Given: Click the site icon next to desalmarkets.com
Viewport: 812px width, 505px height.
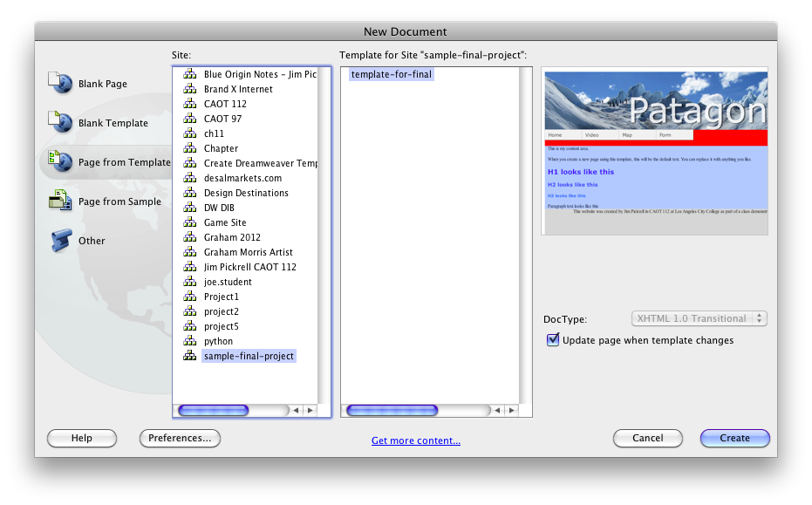Looking at the screenshot, I should tap(190, 178).
